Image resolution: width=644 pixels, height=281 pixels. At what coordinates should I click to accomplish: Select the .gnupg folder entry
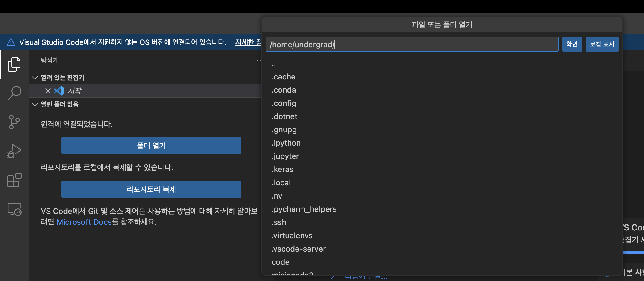click(442, 130)
